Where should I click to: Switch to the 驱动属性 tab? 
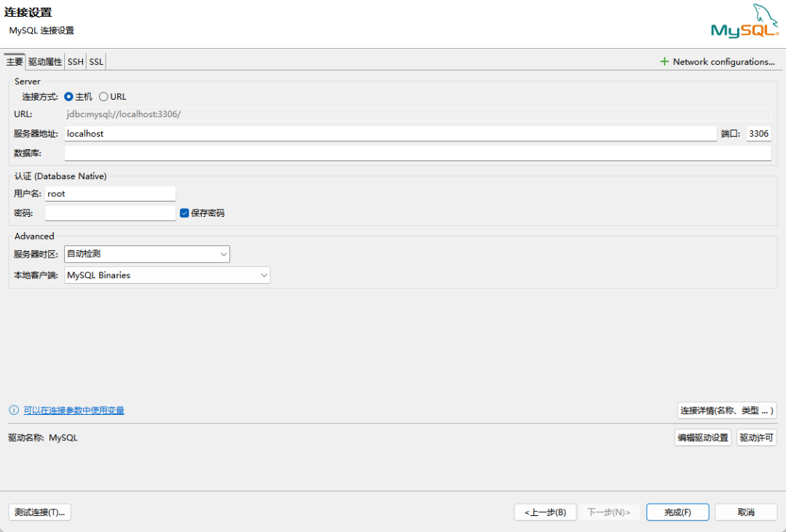(x=45, y=62)
